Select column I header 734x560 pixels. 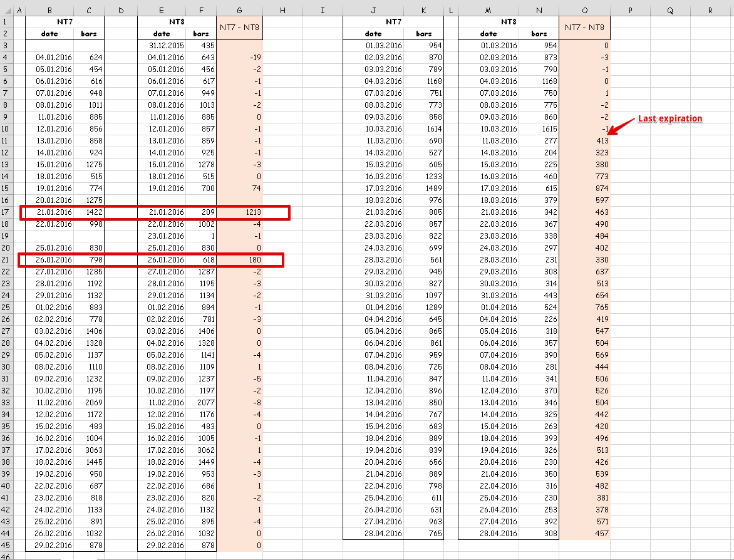(x=323, y=10)
